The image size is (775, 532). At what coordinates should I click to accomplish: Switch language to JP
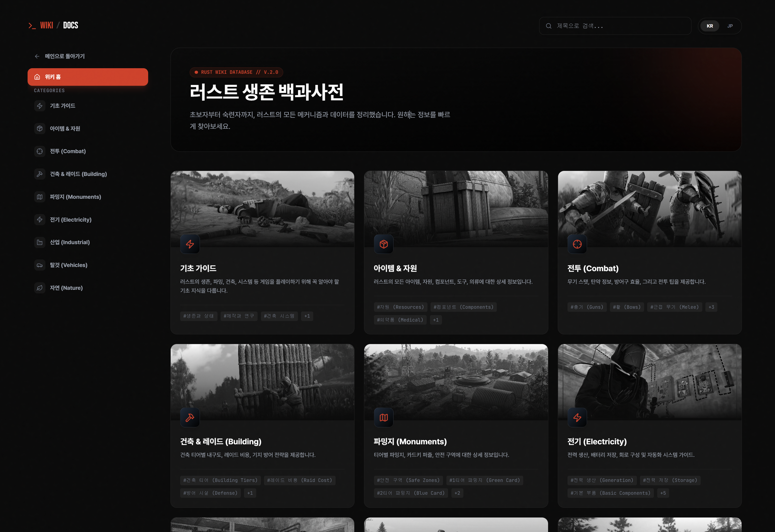click(x=730, y=26)
